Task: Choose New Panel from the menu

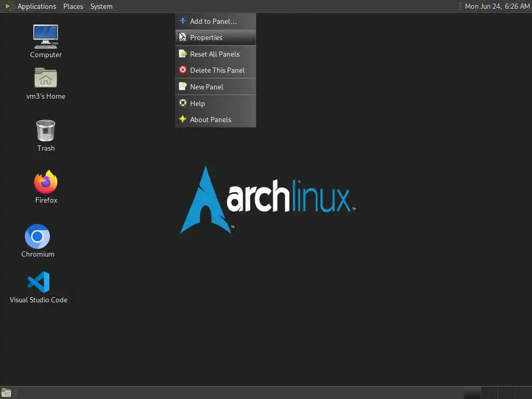Action: pos(216,87)
